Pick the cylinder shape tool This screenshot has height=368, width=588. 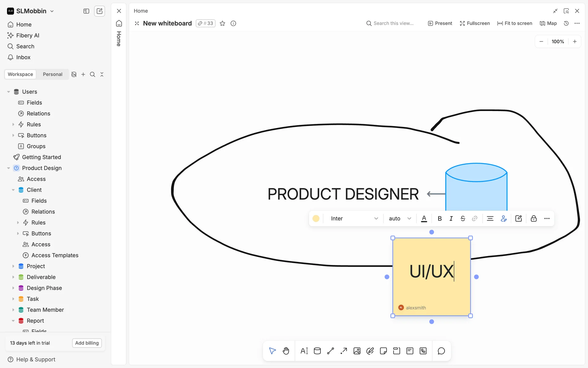(x=317, y=351)
